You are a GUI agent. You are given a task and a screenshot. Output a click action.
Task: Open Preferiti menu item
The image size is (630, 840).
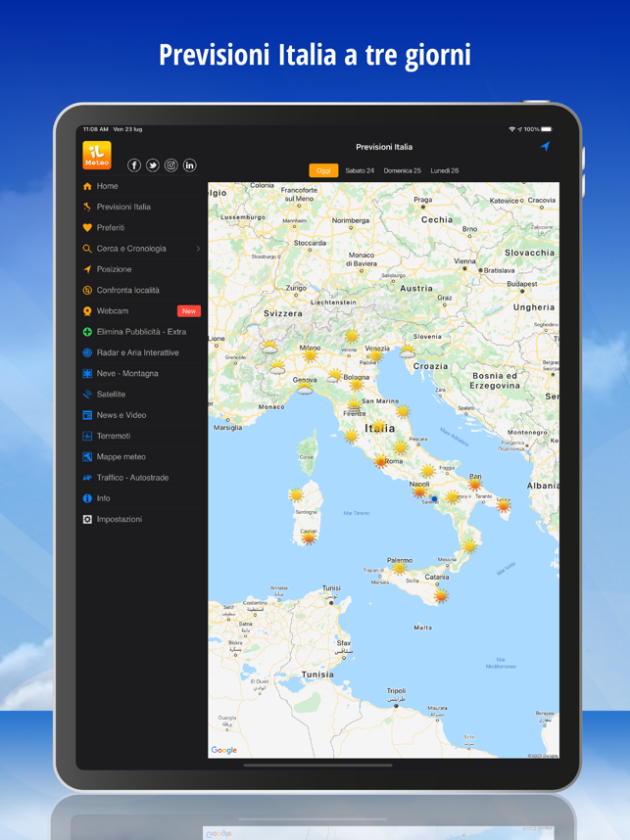click(141, 228)
